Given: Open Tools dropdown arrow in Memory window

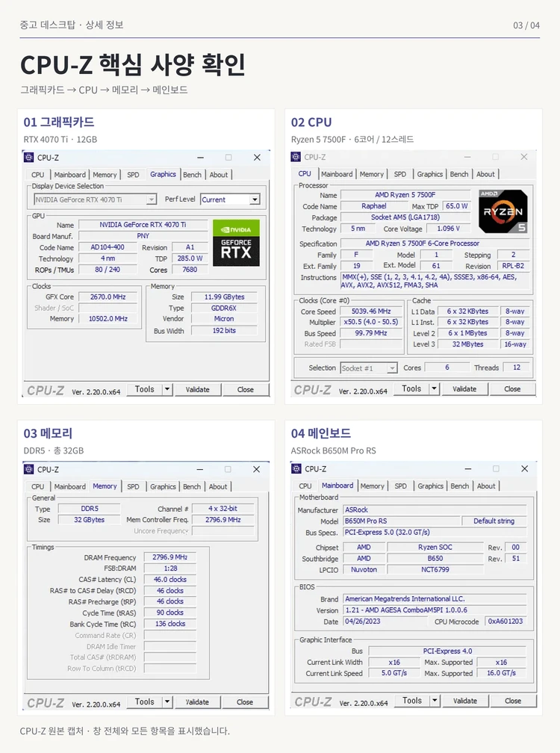Looking at the screenshot, I should click(167, 701).
